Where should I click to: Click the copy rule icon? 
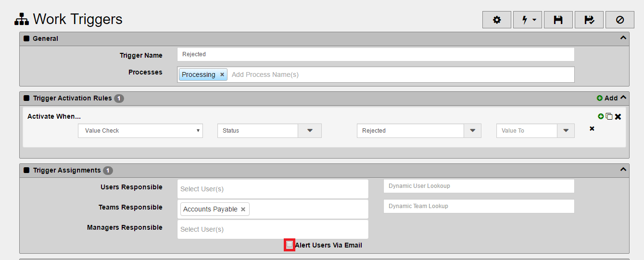(609, 116)
